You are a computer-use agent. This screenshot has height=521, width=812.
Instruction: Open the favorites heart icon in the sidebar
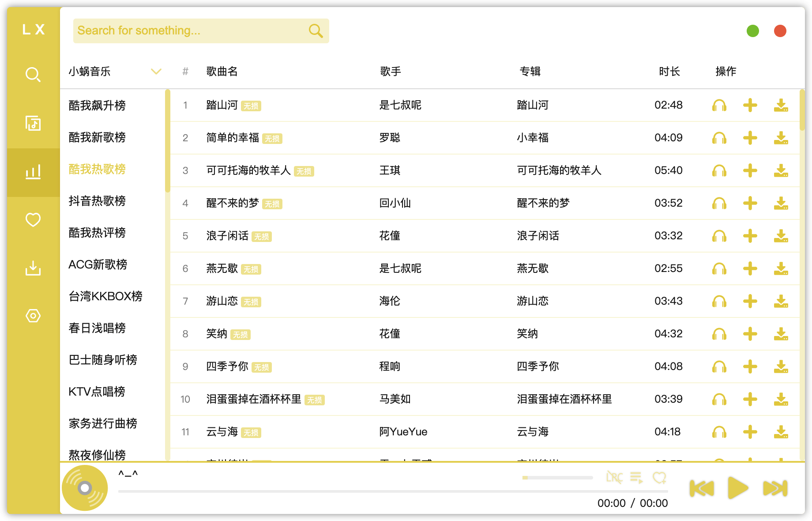pos(33,219)
